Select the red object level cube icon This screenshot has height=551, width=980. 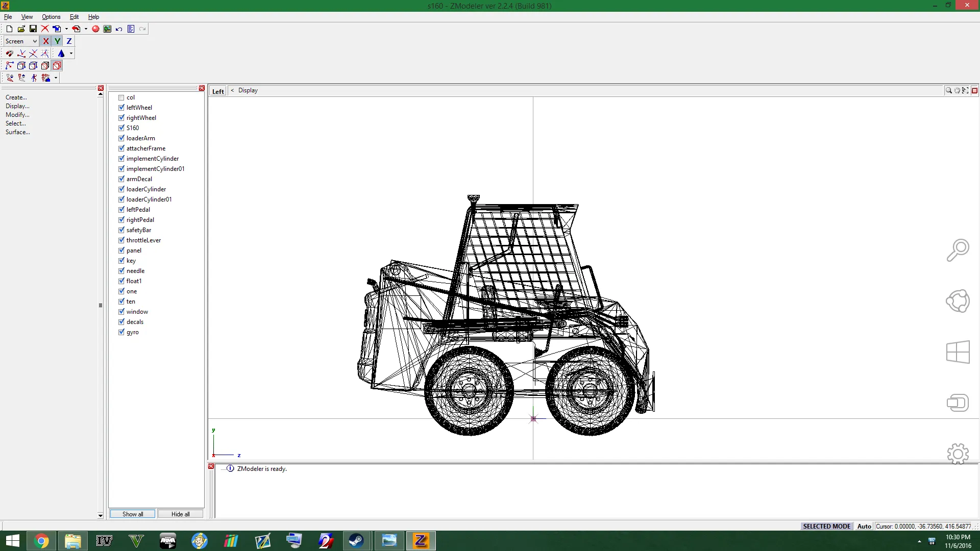click(x=57, y=66)
